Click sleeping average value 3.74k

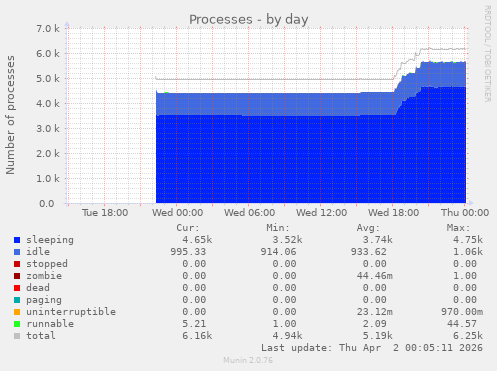pos(378,240)
